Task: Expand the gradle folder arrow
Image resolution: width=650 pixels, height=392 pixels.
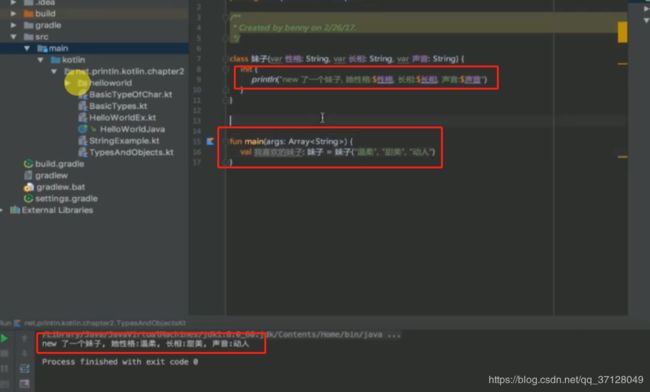Action: click(13, 25)
